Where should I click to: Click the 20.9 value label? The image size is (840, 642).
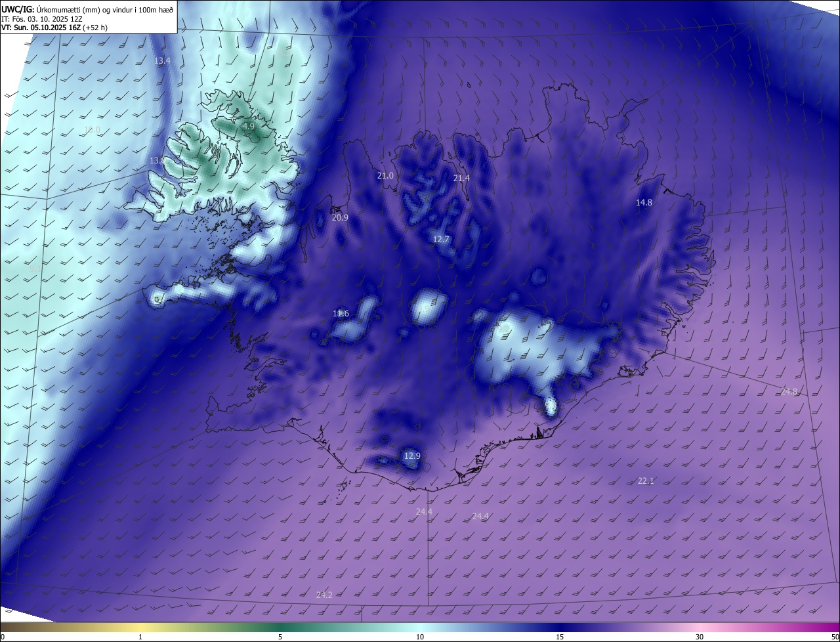tap(340, 218)
